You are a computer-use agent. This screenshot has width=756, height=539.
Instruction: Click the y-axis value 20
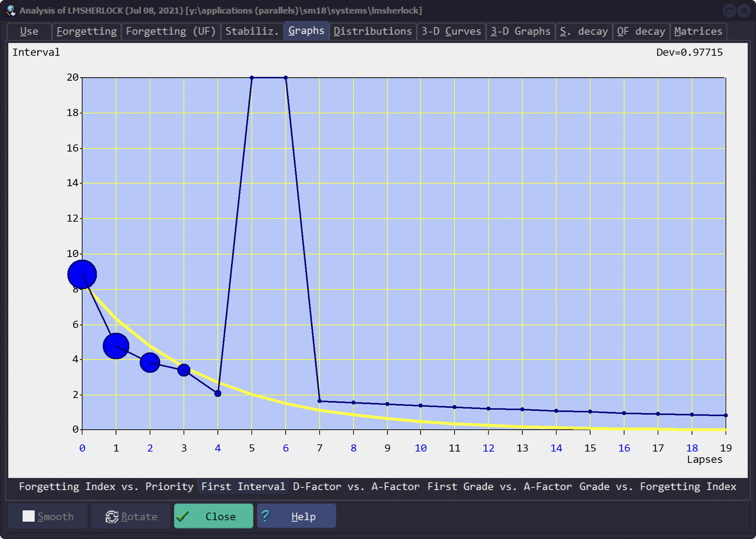[x=72, y=78]
